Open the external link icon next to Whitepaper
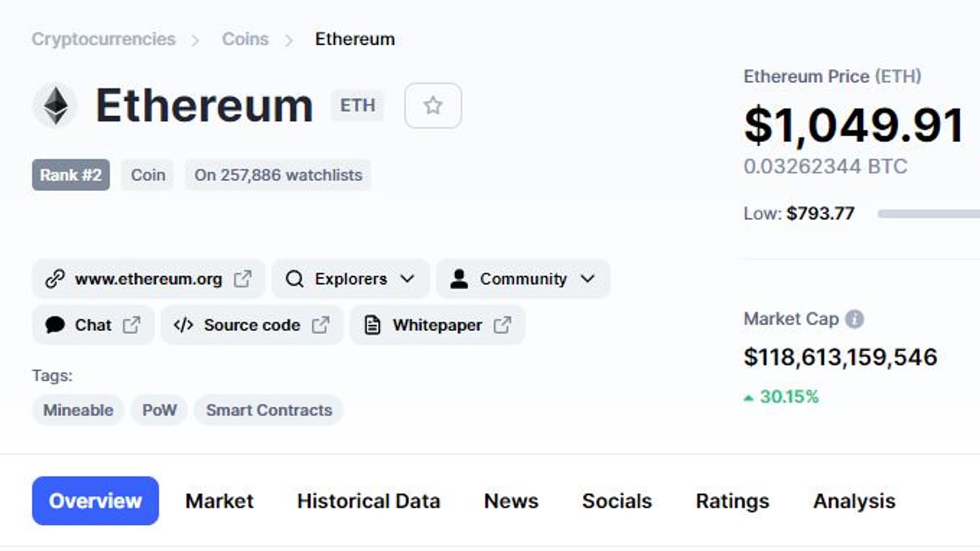 [502, 325]
